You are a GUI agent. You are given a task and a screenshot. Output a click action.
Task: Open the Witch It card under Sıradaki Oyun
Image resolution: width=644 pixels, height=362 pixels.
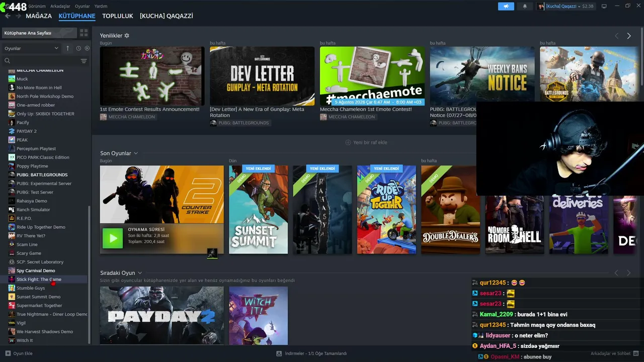coord(259,316)
